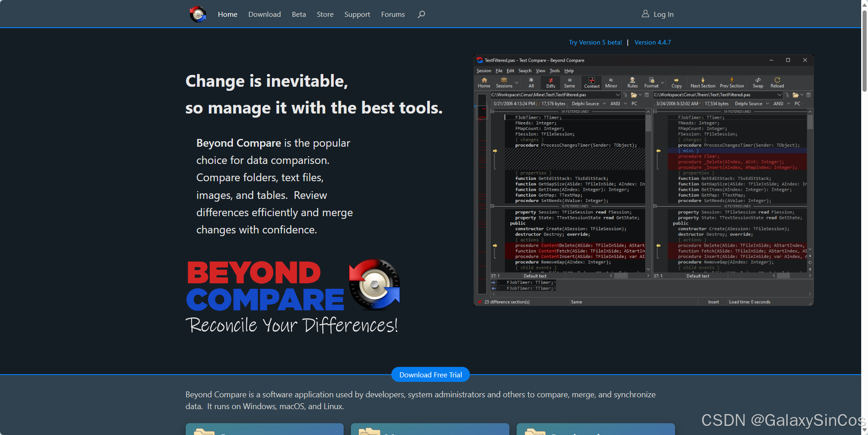This screenshot has height=435, width=868.
Task: Click the Sessions briefcase toolbar icon
Action: click(504, 80)
